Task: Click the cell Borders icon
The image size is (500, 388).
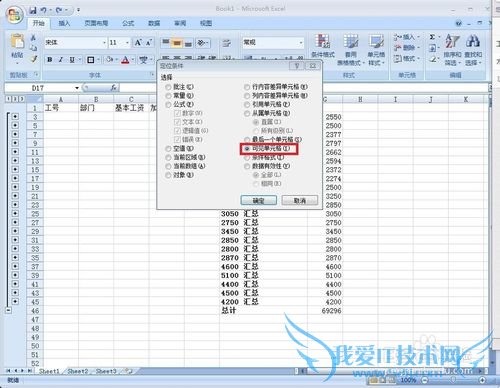Action: click(90, 60)
